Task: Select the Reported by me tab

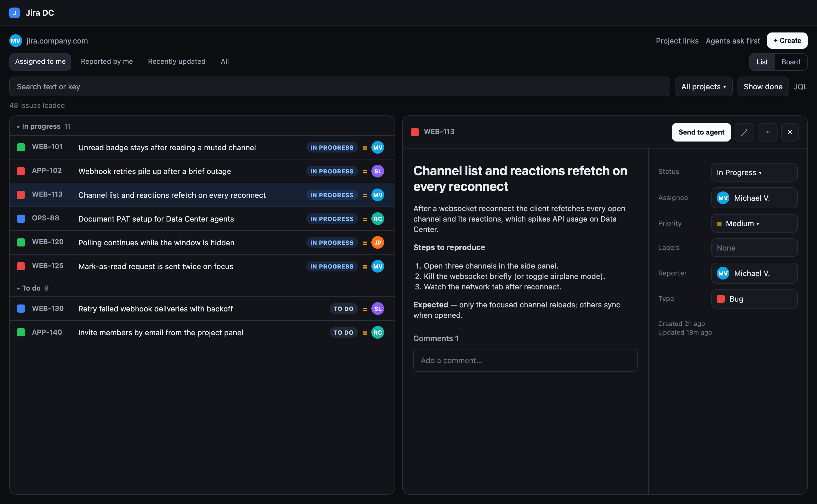Action: pyautogui.click(x=107, y=62)
